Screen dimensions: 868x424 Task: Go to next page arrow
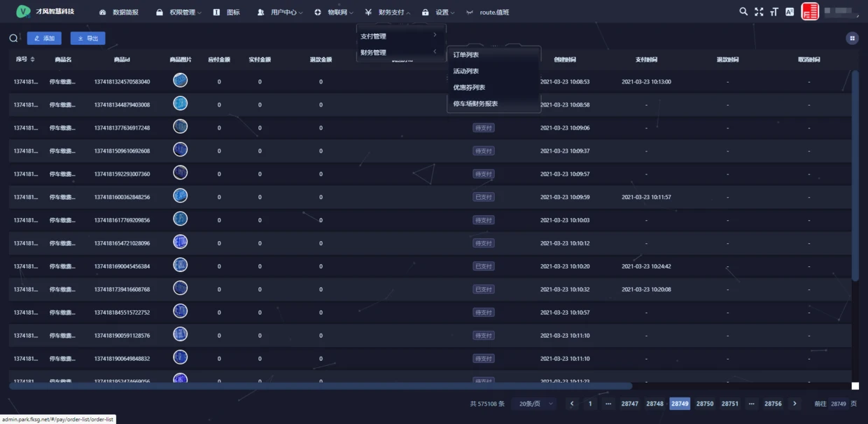[x=794, y=404]
